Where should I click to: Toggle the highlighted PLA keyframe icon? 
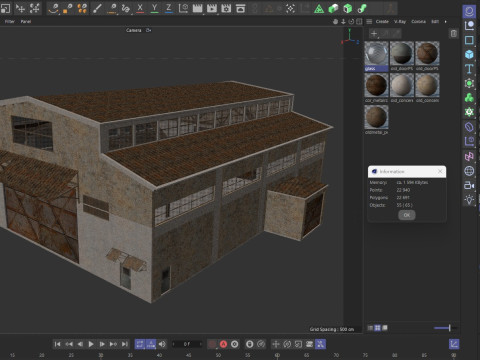click(320, 344)
